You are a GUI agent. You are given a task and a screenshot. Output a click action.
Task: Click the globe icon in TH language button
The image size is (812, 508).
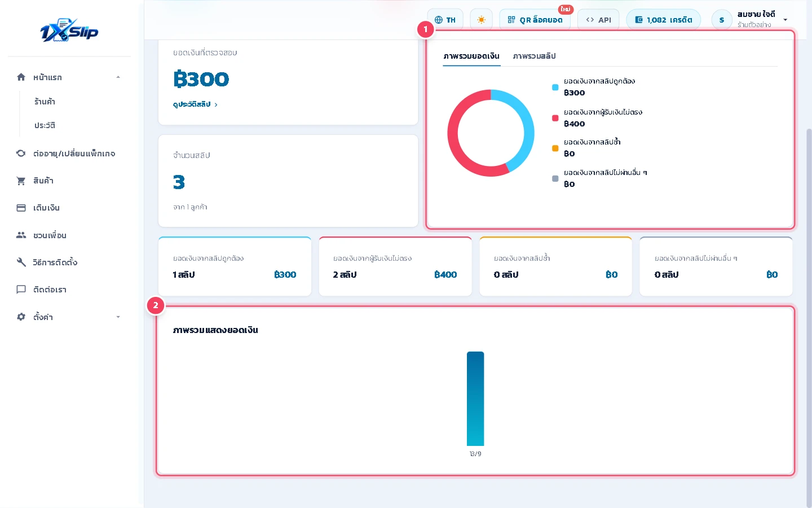tap(439, 20)
